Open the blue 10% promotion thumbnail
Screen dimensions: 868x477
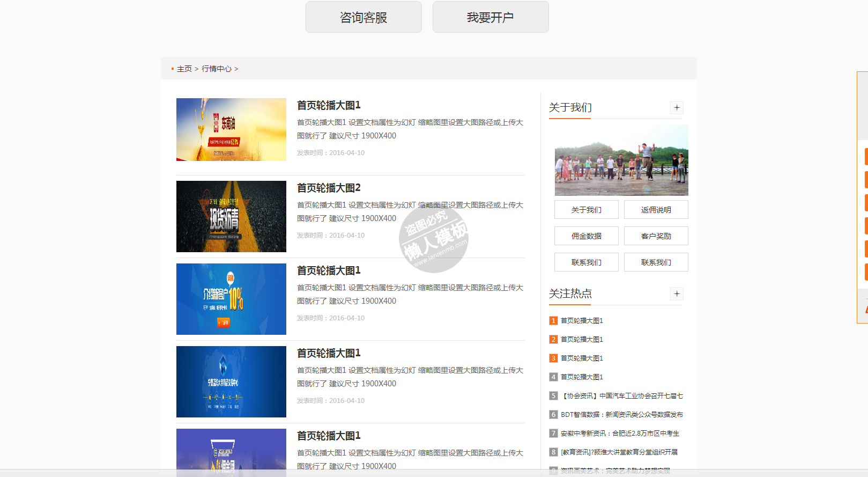point(231,299)
